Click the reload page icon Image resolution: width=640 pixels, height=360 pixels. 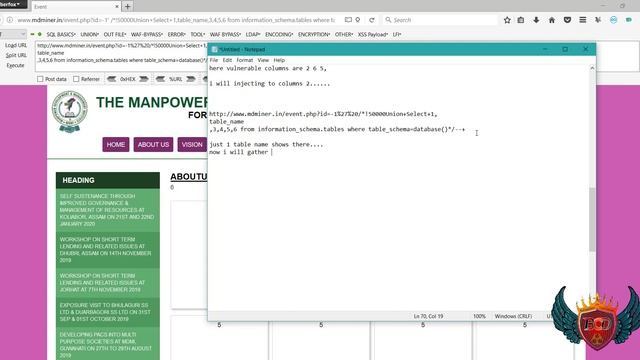tap(372, 20)
